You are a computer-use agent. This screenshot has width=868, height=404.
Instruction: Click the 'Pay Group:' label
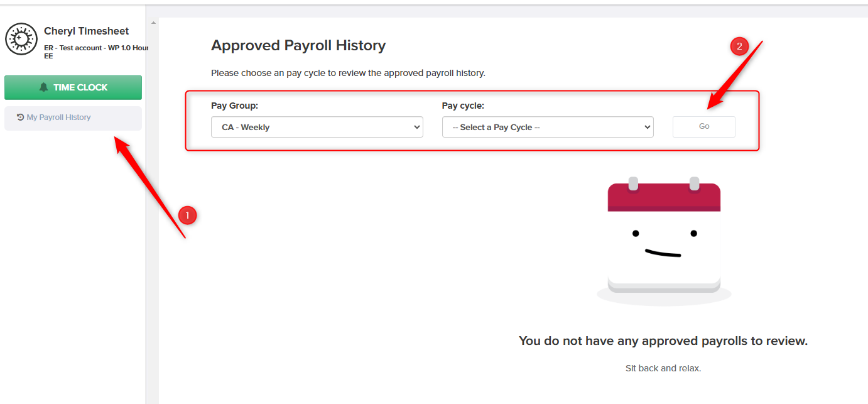click(x=234, y=106)
